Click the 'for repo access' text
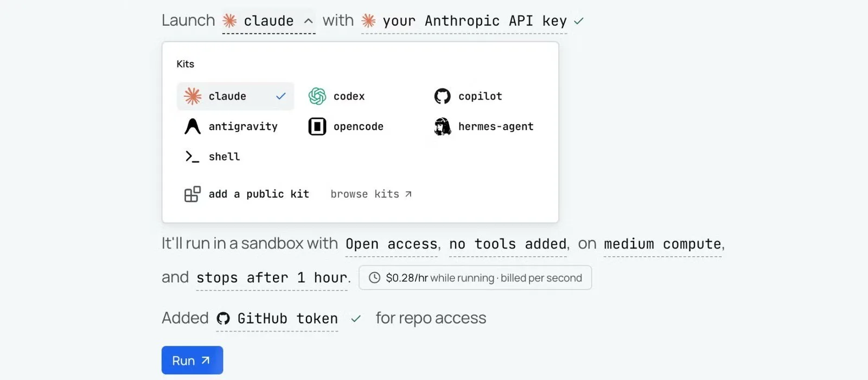This screenshot has height=380, width=868. (431, 318)
